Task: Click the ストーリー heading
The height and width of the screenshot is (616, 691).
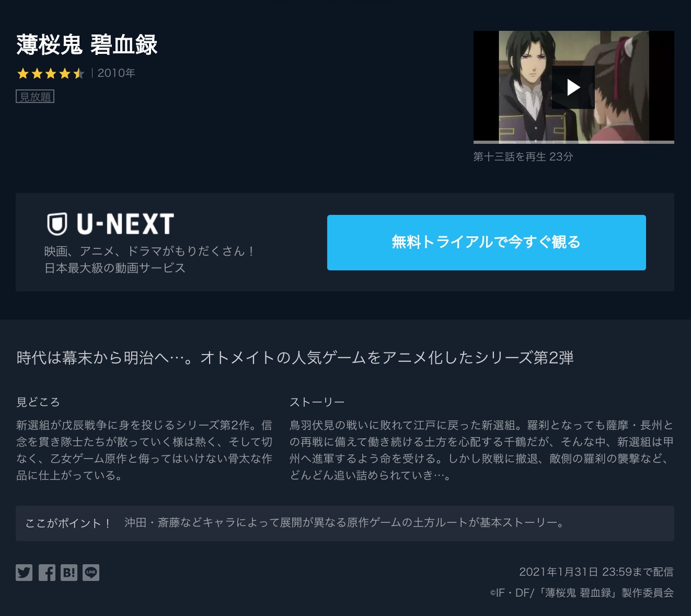Action: tap(317, 402)
